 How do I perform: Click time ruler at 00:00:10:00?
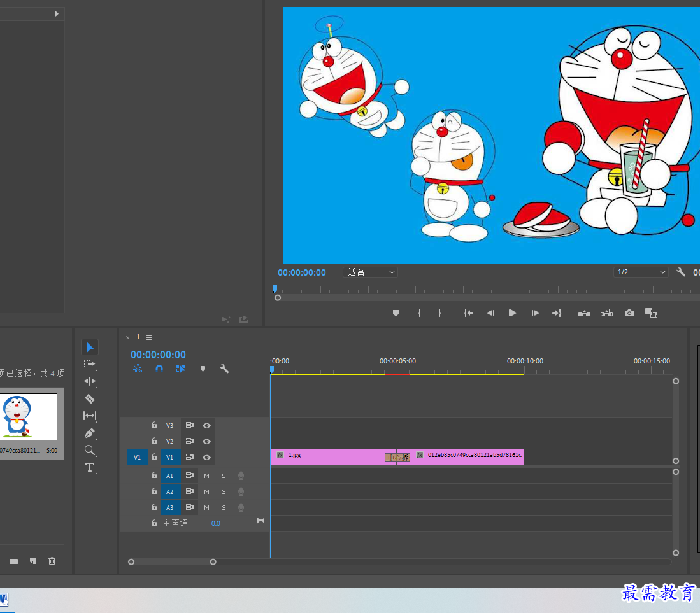point(525,361)
